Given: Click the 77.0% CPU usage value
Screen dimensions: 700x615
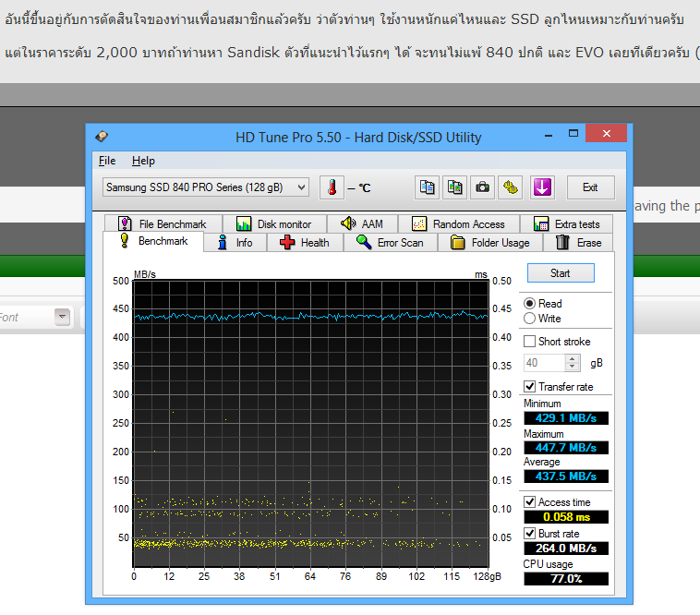Looking at the screenshot, I should (566, 578).
